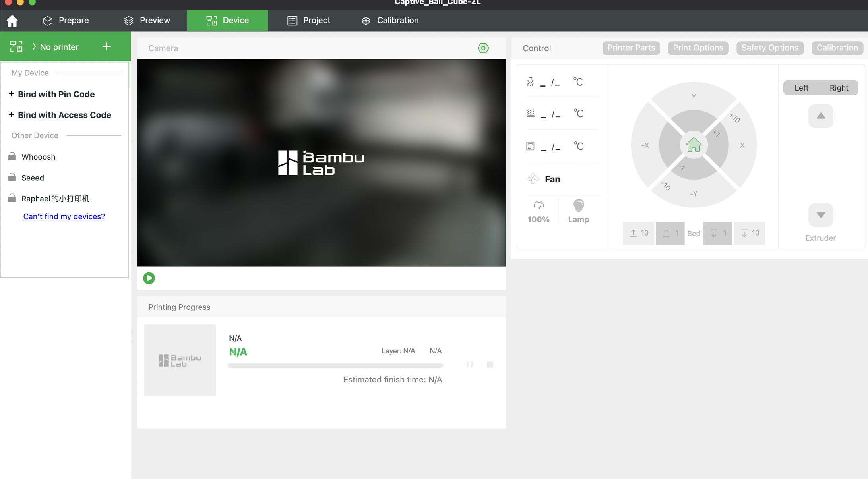Click the lock icon beside Raphael的小打印机
Screen dimensions: 868x479
12,198
